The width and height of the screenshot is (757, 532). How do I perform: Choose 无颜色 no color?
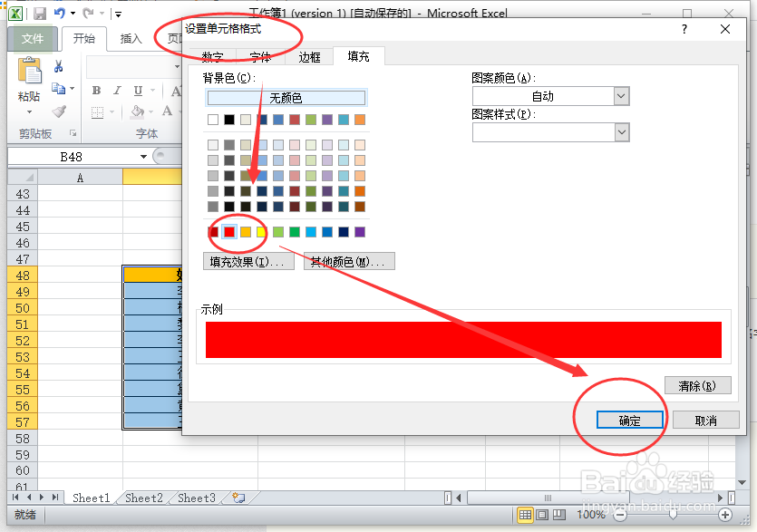pyautogui.click(x=286, y=98)
